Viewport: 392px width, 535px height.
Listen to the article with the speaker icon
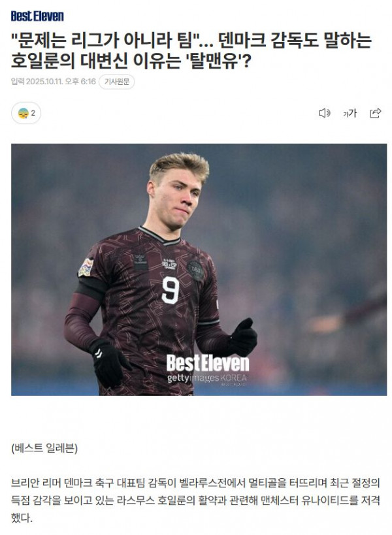(324, 113)
